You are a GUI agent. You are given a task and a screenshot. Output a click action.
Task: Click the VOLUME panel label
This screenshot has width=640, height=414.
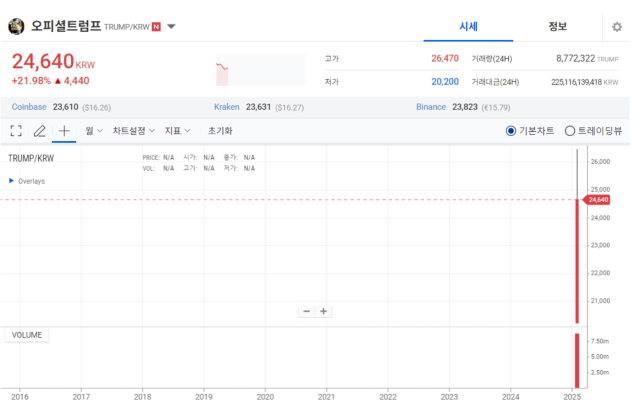pos(27,335)
